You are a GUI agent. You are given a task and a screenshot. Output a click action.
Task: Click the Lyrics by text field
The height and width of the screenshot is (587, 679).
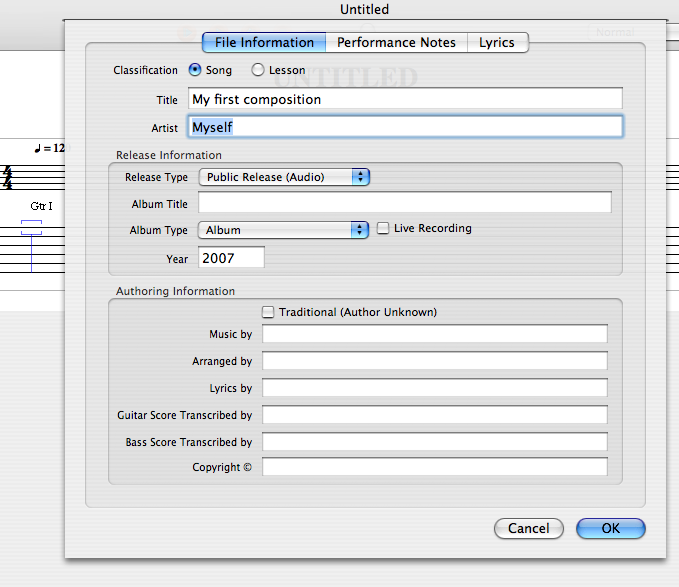434,388
